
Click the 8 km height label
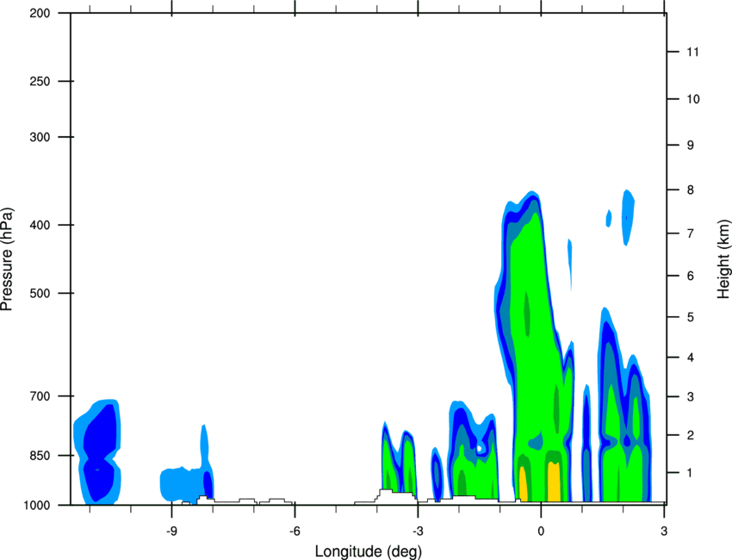691,190
